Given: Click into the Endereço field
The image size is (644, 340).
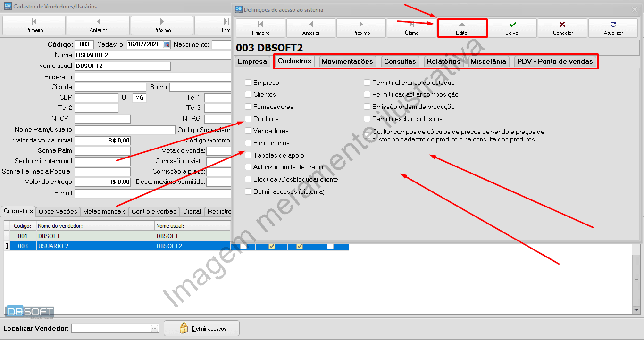Looking at the screenshot, I should point(152,77).
